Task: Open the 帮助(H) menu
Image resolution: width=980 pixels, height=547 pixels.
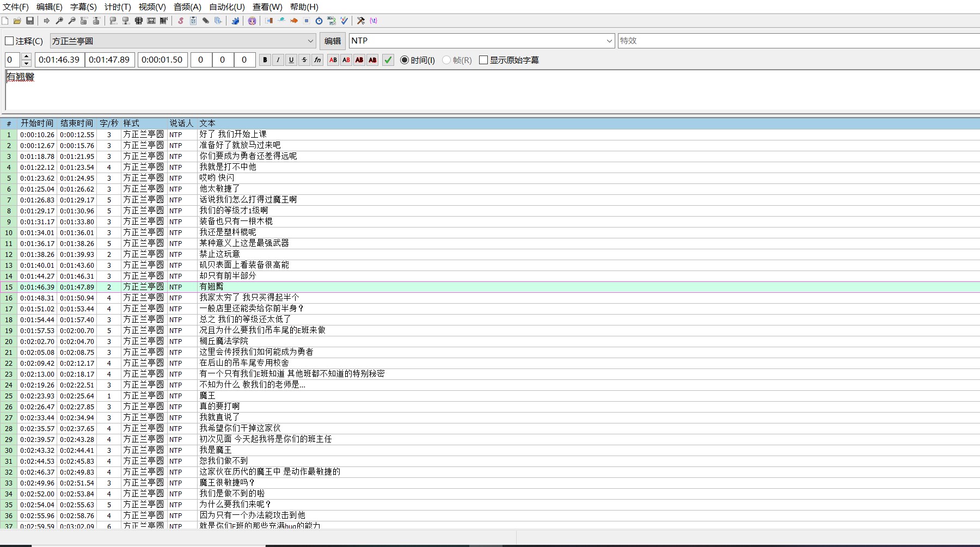Action: point(304,7)
